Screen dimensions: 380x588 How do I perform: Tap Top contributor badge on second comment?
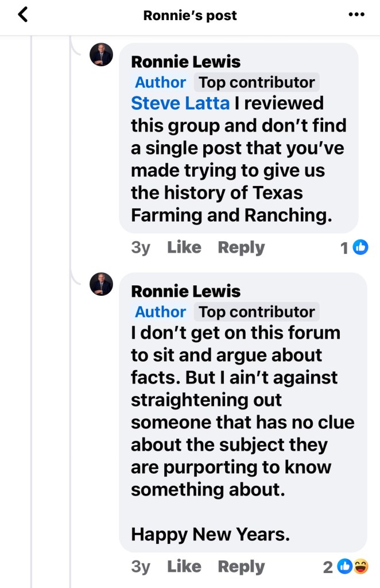click(257, 312)
